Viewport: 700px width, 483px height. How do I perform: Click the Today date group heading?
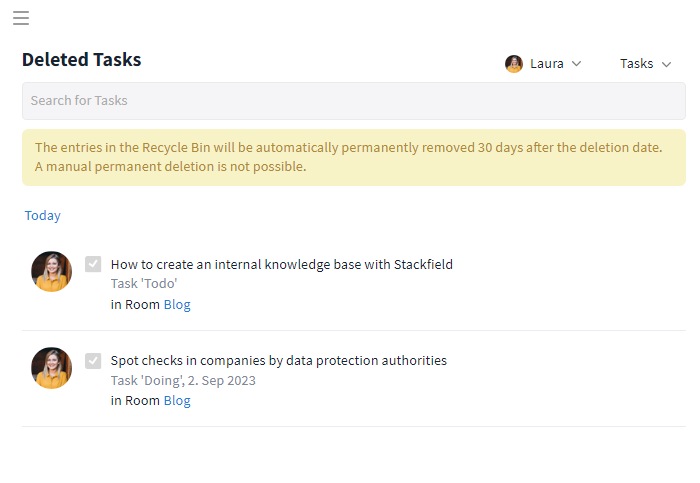pyautogui.click(x=42, y=216)
